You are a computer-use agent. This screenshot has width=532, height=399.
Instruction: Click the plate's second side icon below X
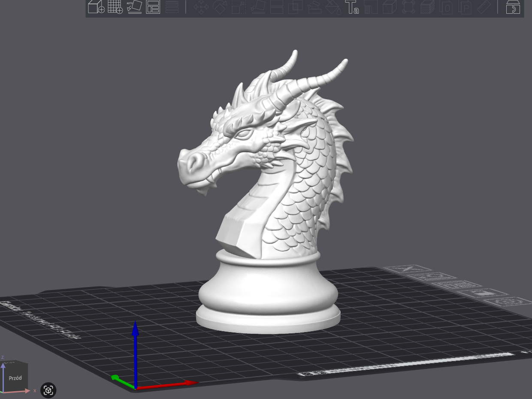pos(432,277)
